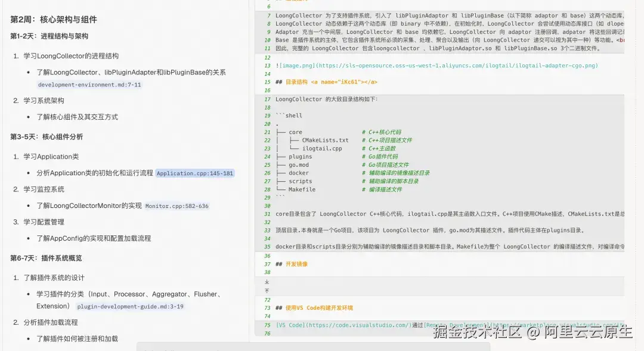Click line number 75 in the gutter

coord(267,325)
